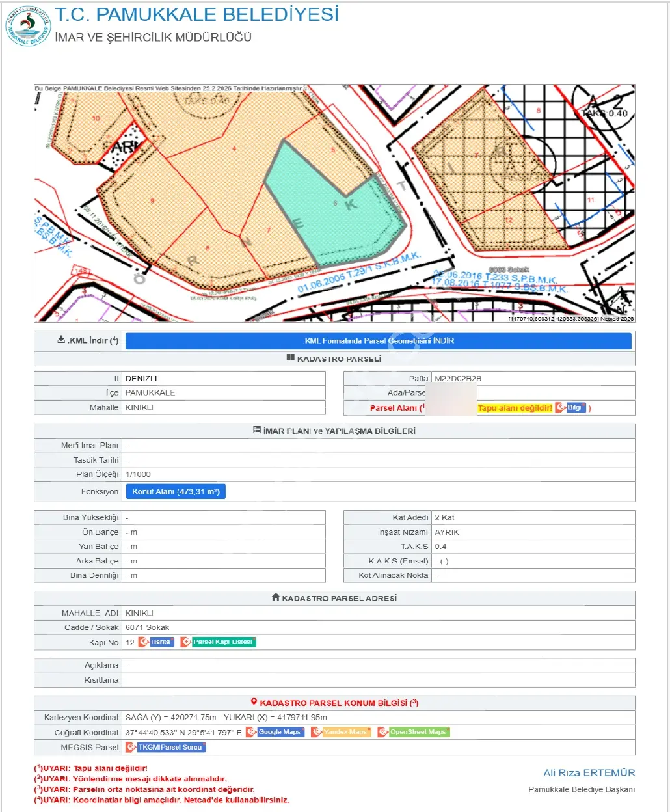The height and width of the screenshot is (812, 670).
Task: Select the Plan Ölçeği value 1/1000
Action: tap(138, 474)
